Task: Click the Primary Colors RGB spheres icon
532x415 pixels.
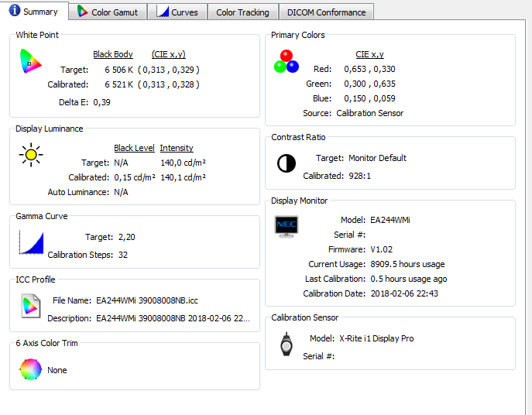Action: [286, 62]
